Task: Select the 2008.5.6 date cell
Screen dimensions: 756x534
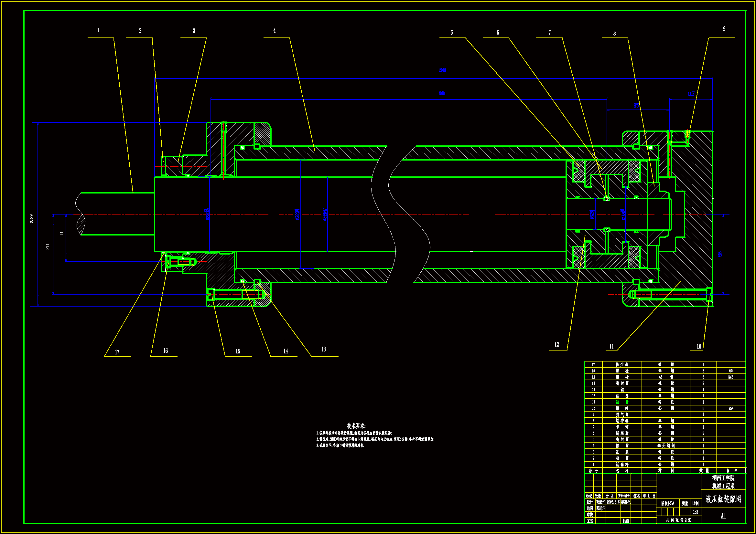Action: [613, 502]
